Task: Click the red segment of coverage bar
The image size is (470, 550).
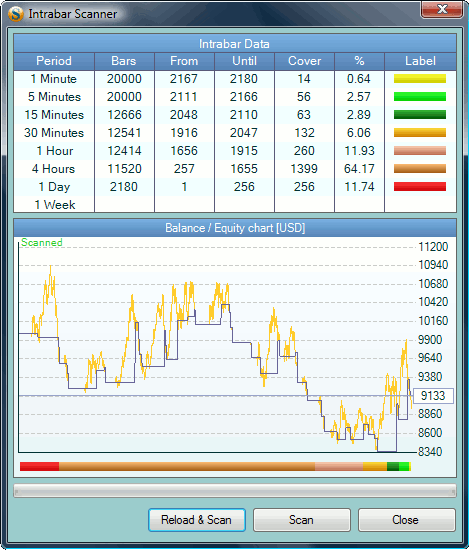Action: pos(39,466)
